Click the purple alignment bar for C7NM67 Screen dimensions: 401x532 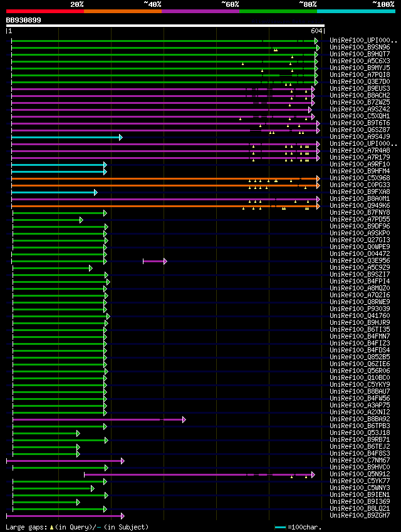[x=65, y=461]
